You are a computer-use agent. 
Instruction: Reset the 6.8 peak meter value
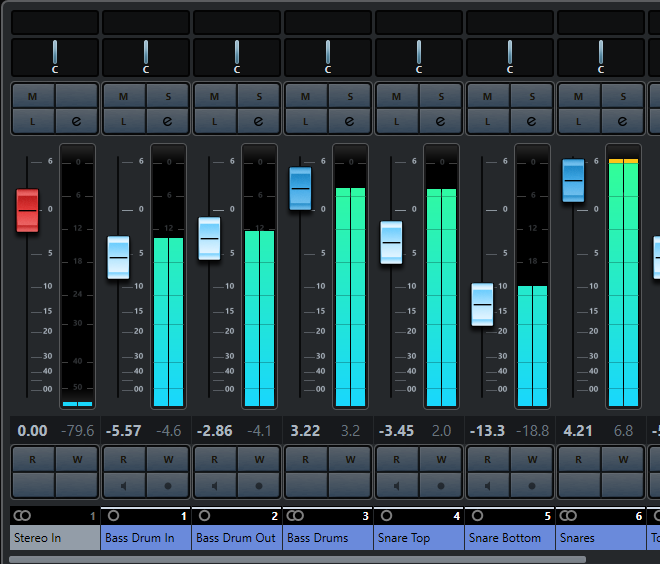[623, 431]
